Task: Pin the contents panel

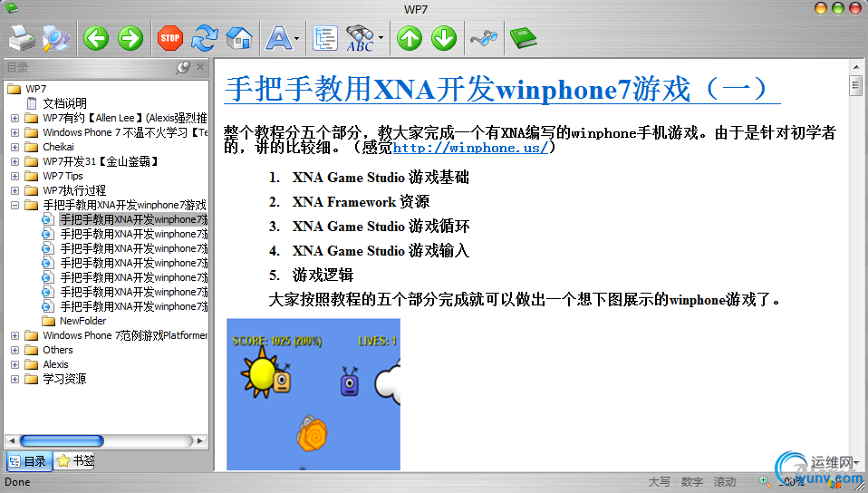Action: 183,67
